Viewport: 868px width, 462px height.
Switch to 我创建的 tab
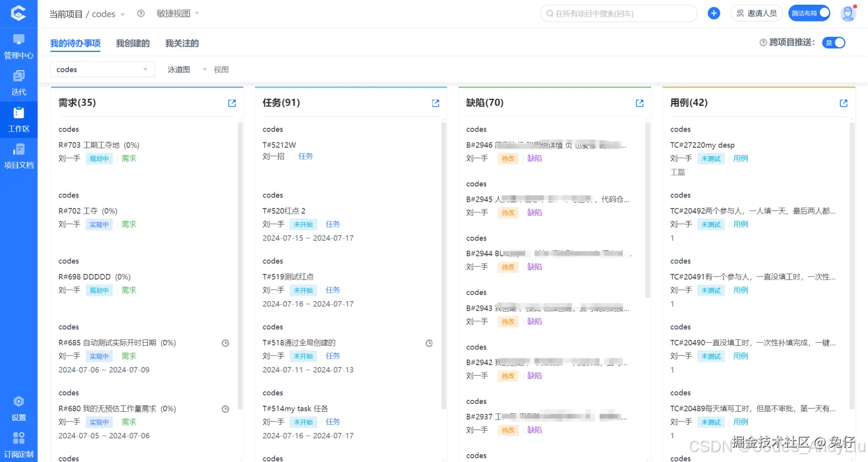133,43
